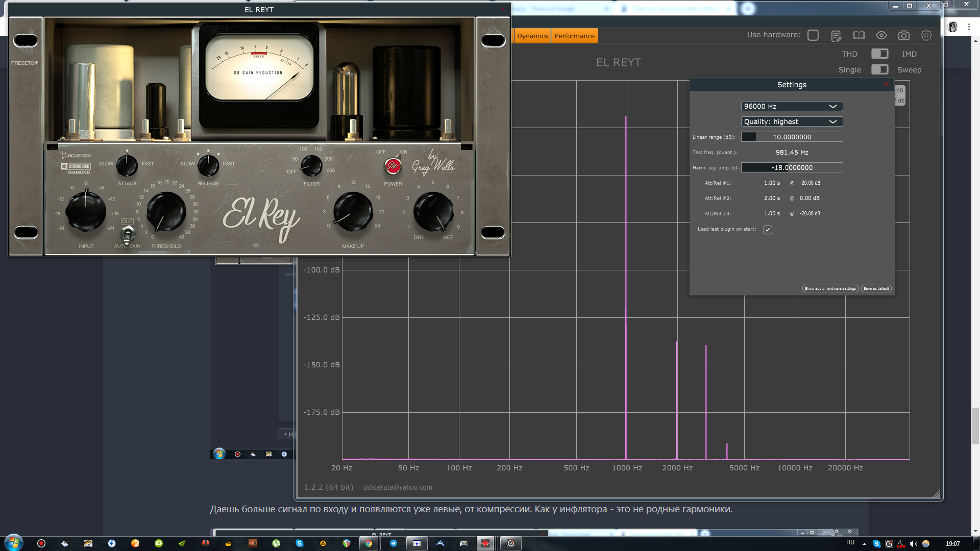Show hidden tray icons arrow
The width and height of the screenshot is (980, 551).
point(864,544)
